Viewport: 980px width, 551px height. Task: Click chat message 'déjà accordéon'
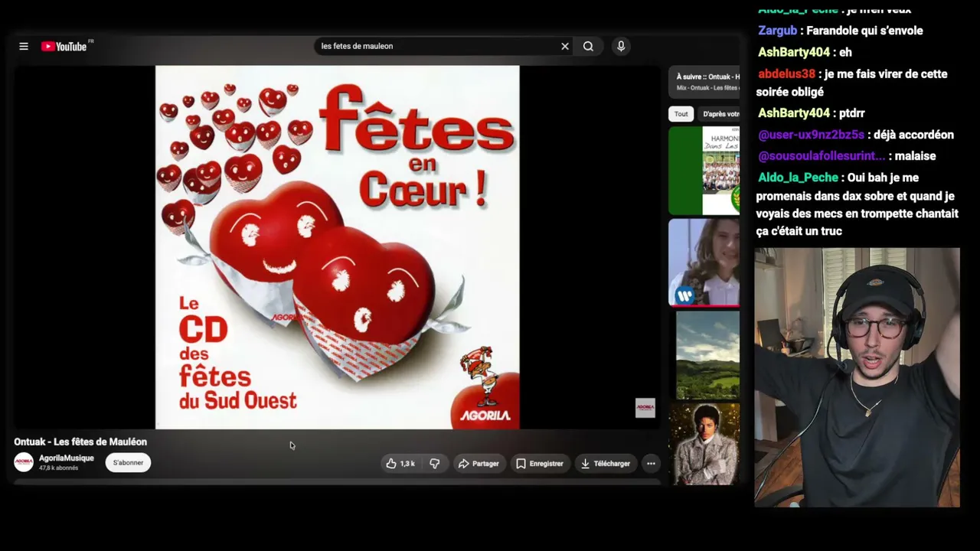(x=914, y=135)
